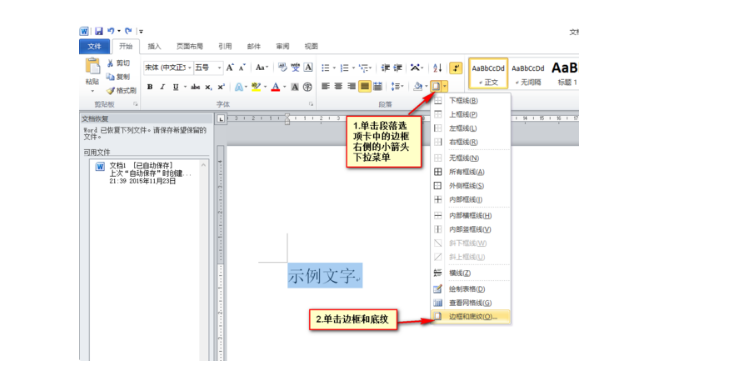The height and width of the screenshot is (392, 737).
Task: Toggle the show paragraph marks button
Action: point(455,68)
